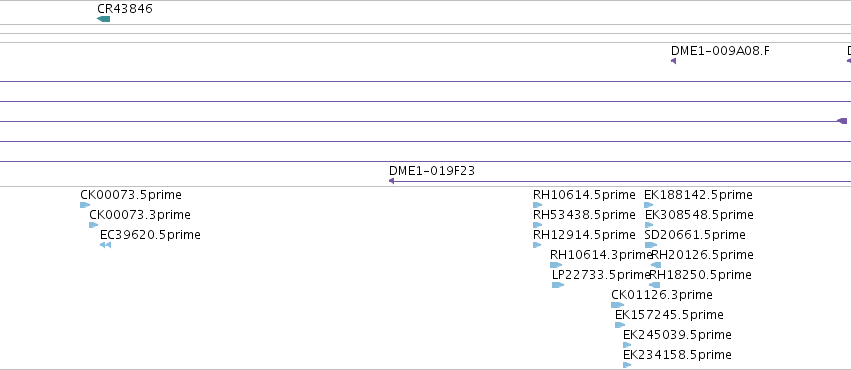The width and height of the screenshot is (851, 370).
Task: Click the EK245039.5prime arrow glyph
Action: pos(627,345)
